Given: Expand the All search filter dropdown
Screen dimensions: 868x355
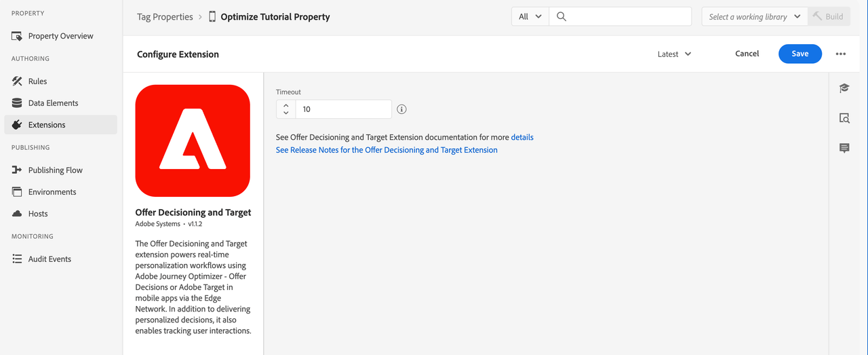Looking at the screenshot, I should (x=530, y=17).
